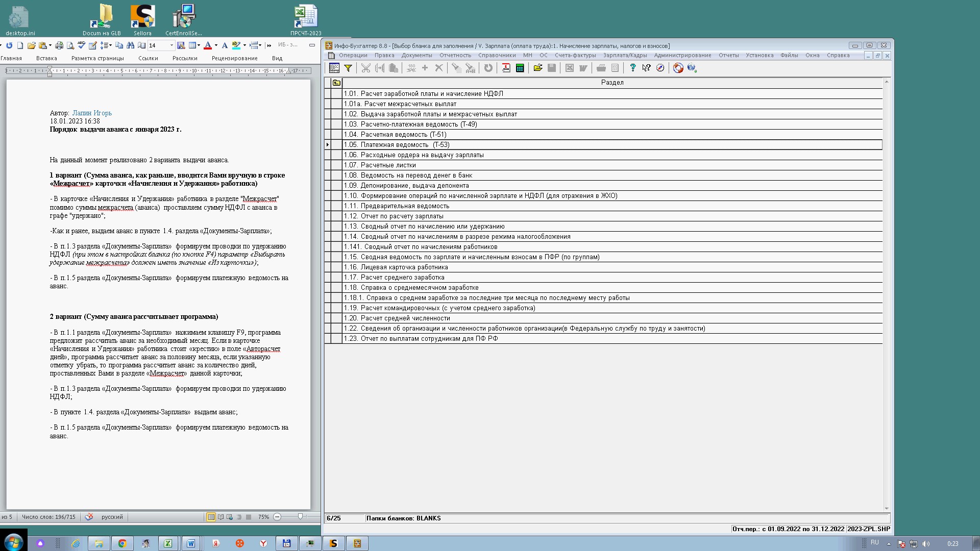Open the font size 14 dropdown
Screen dimensions: 980x551
pyautogui.click(x=171, y=45)
